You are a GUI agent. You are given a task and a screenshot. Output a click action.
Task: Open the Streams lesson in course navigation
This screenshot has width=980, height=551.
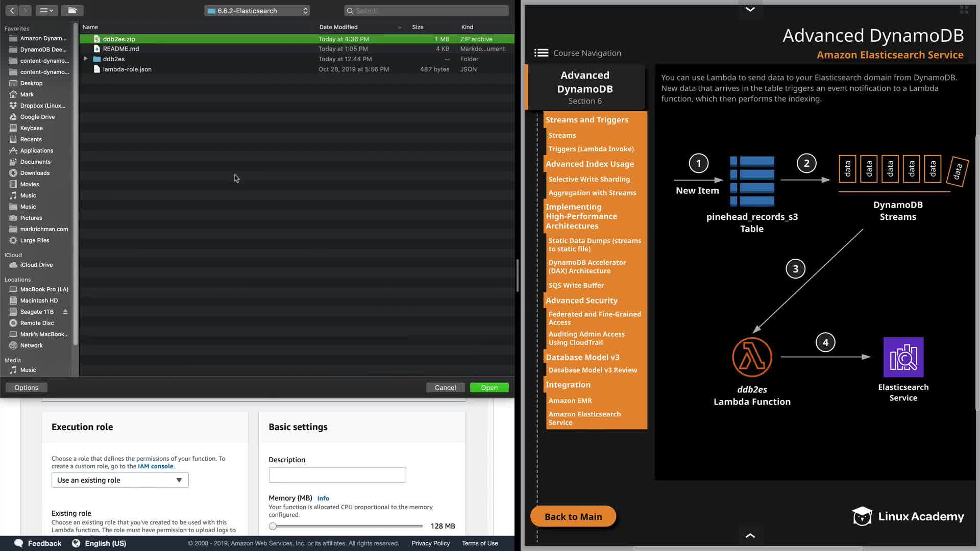tap(562, 136)
